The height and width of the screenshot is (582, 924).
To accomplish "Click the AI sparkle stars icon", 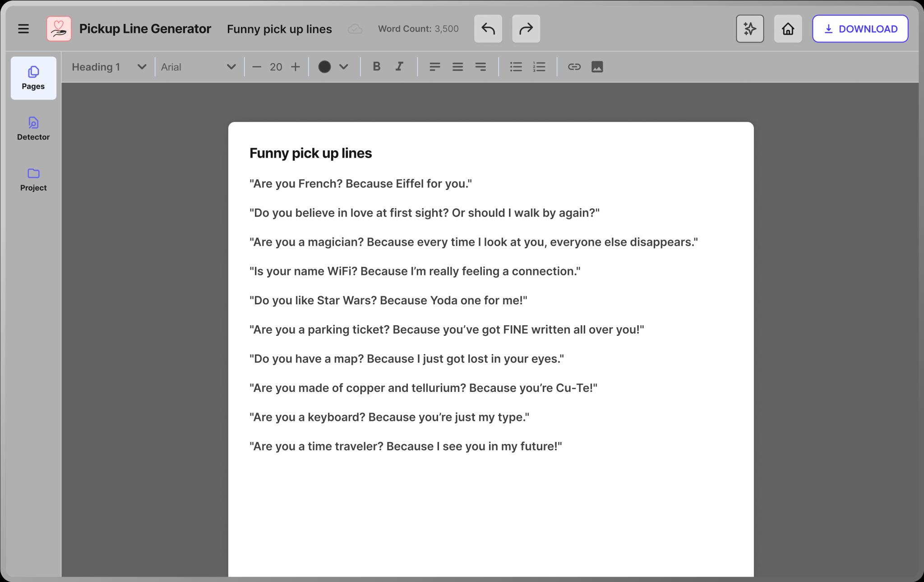I will [x=749, y=29].
